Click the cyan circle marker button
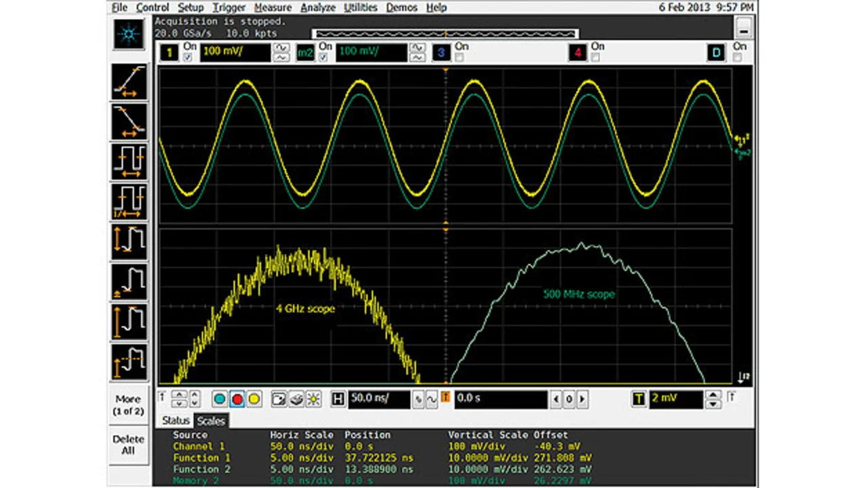The image size is (868, 488). (x=220, y=399)
